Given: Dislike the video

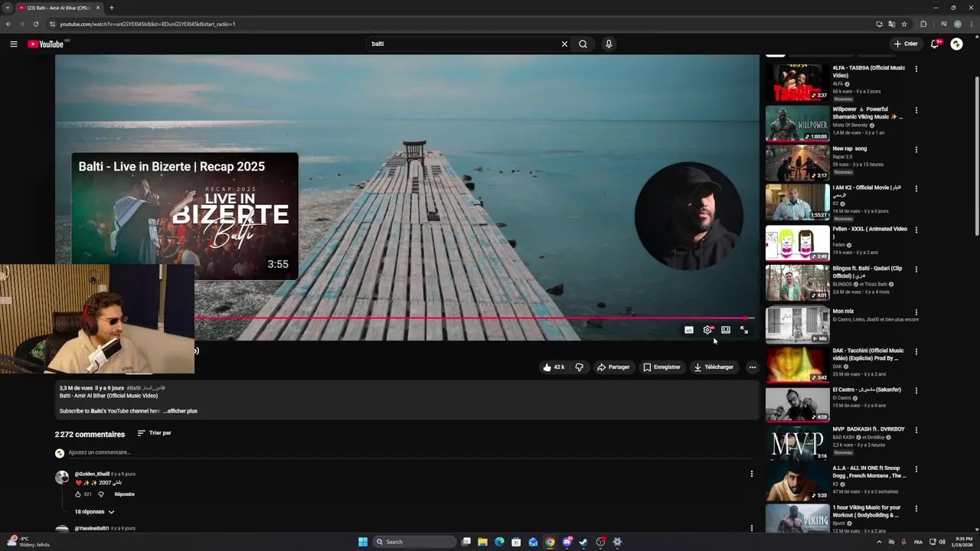Looking at the screenshot, I should pos(580,367).
